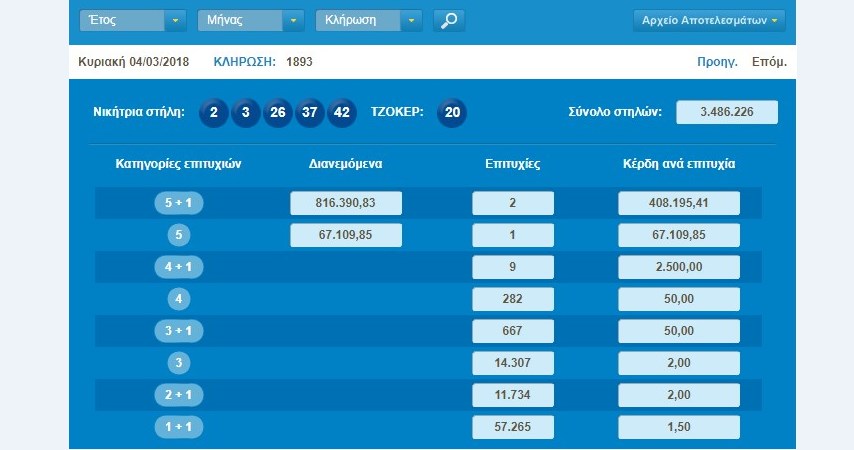Open the Έτος year dropdown
This screenshot has width=854, height=450.
(133, 21)
